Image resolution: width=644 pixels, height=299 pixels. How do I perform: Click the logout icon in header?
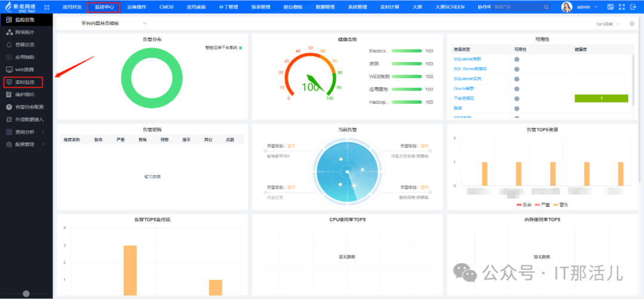pos(633,7)
